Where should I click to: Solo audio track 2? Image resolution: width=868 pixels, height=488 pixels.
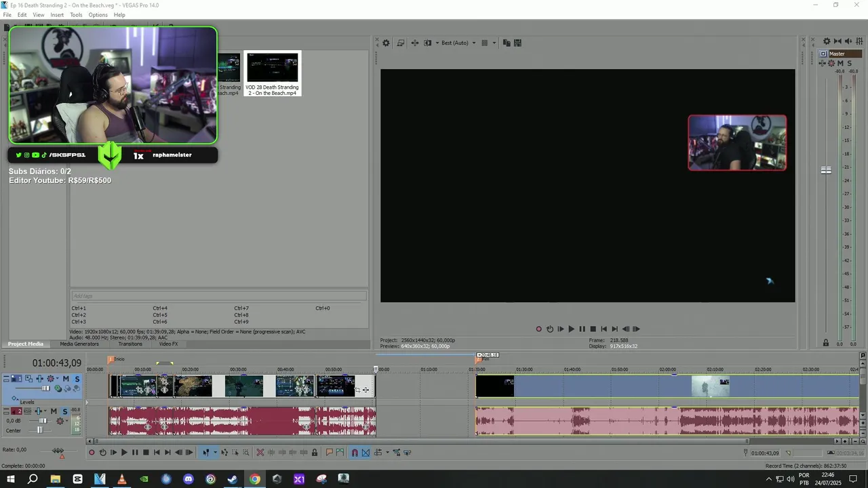tap(64, 411)
